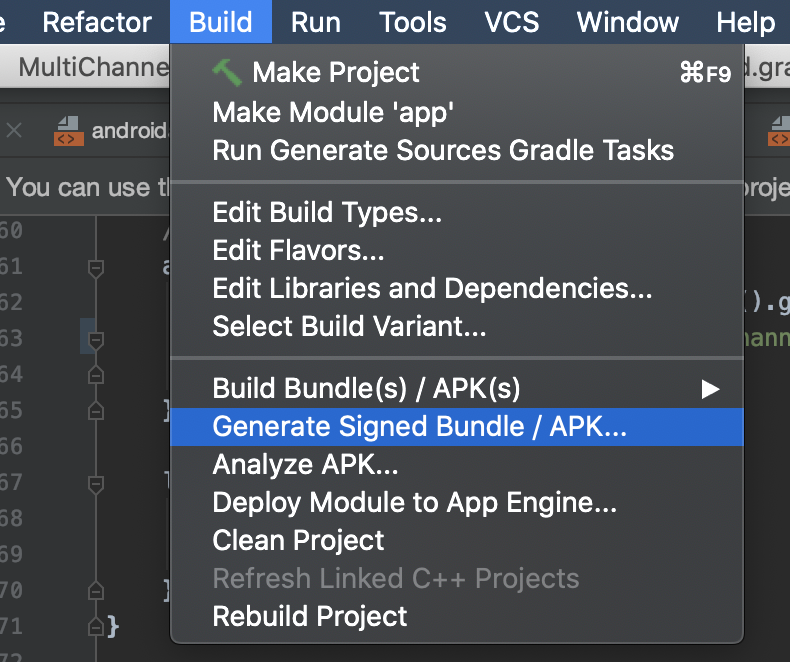Expand the Build Bundle(s) / APK(s) submenu arrow

[x=710, y=389]
